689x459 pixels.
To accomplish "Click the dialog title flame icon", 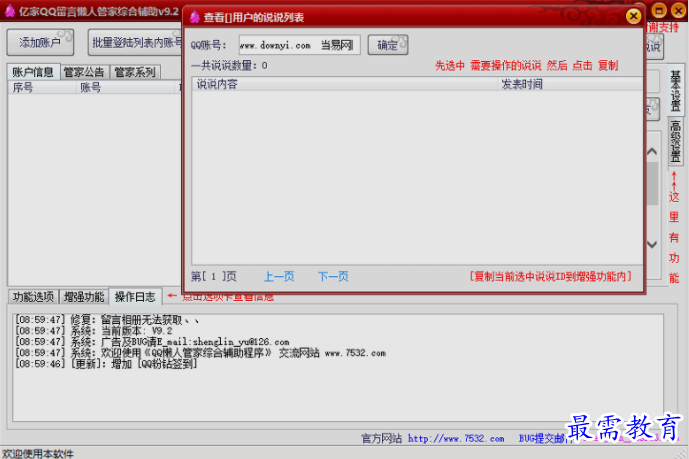I will click(x=194, y=17).
